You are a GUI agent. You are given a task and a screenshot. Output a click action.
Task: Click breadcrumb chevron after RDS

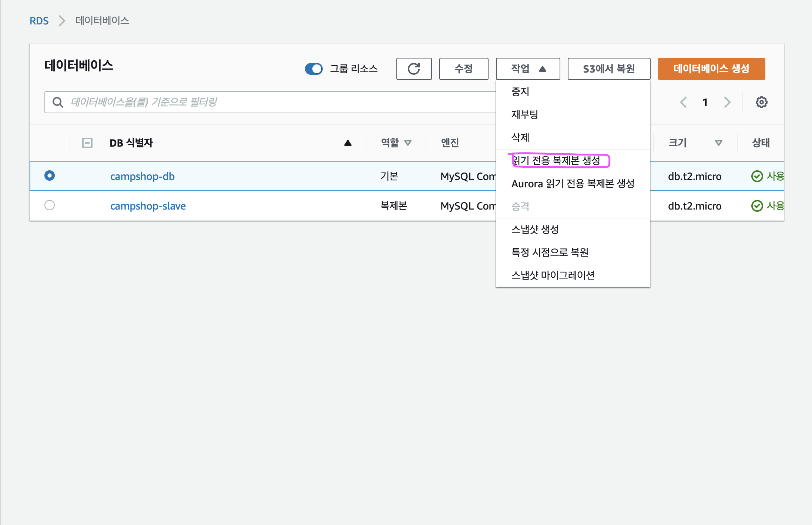[x=62, y=21]
